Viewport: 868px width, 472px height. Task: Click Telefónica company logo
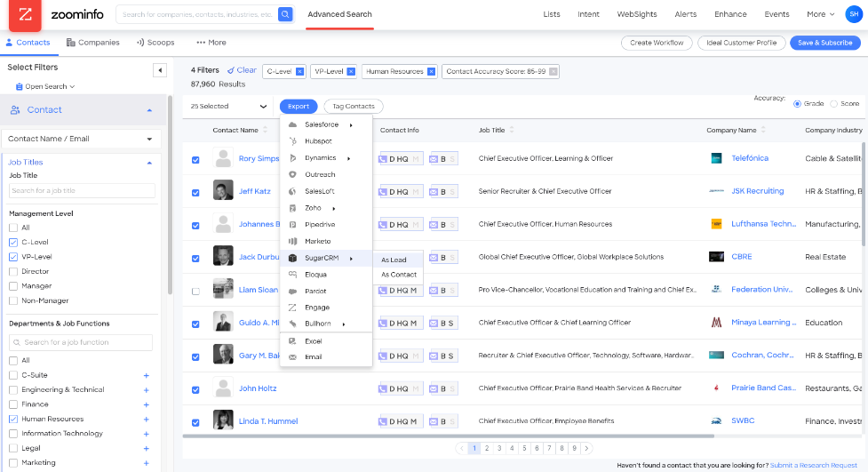(x=716, y=158)
